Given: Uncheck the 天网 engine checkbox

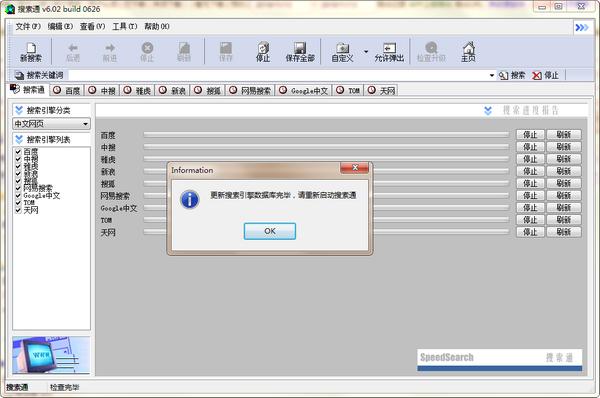Looking at the screenshot, I should point(18,210).
